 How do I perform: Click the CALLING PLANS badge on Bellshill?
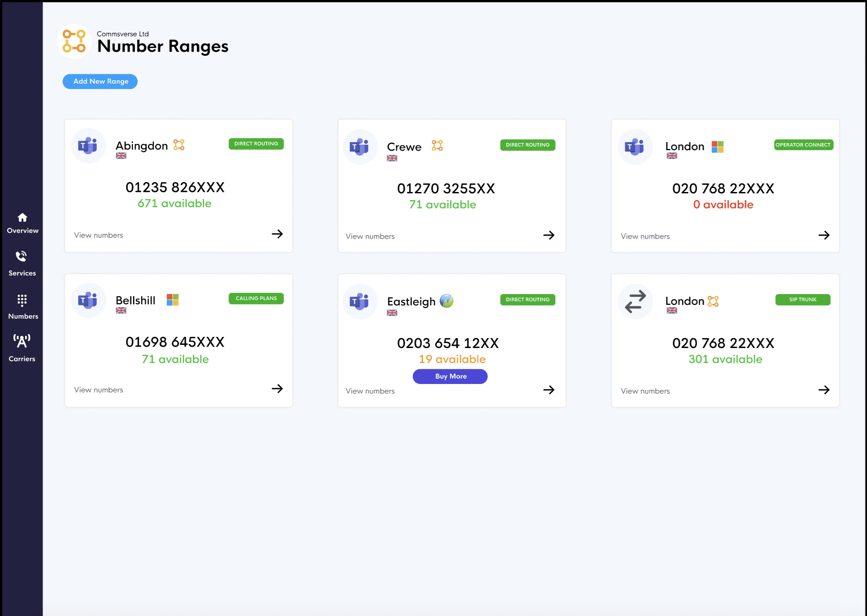point(255,298)
